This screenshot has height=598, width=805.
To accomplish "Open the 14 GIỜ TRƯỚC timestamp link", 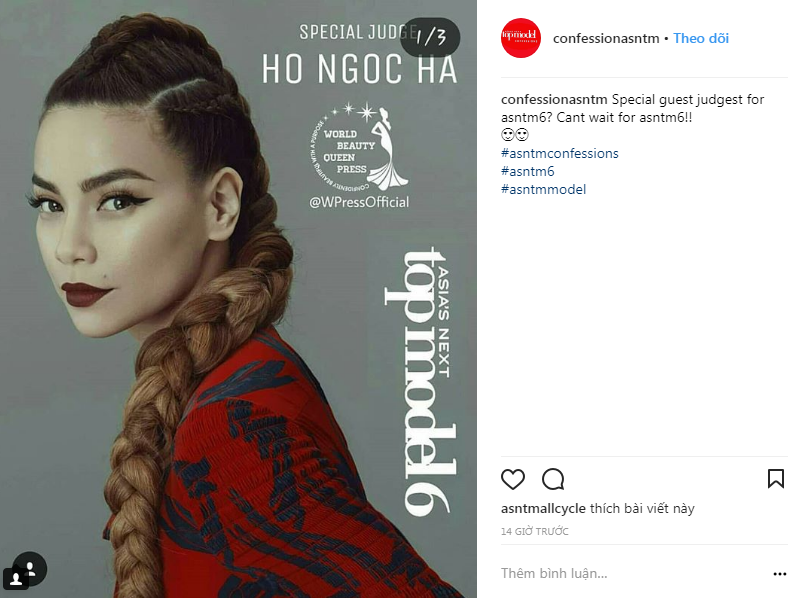I will 534,531.
